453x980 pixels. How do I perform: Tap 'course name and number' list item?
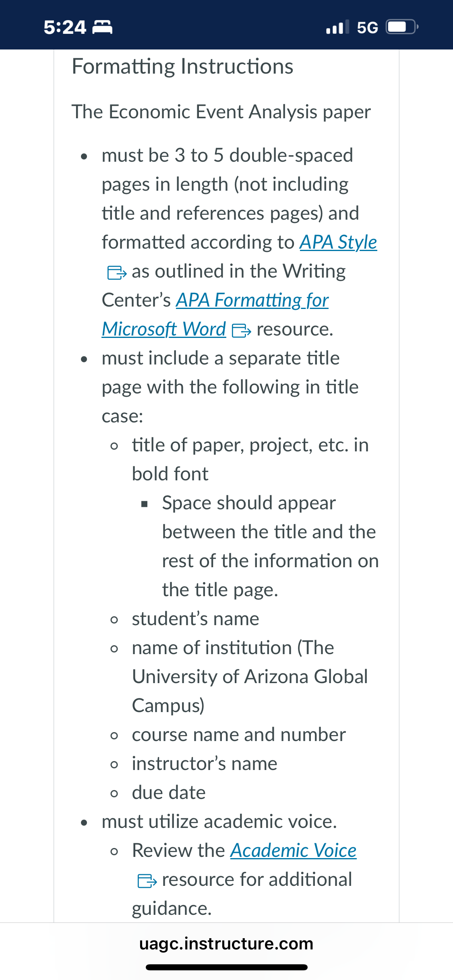click(x=239, y=735)
